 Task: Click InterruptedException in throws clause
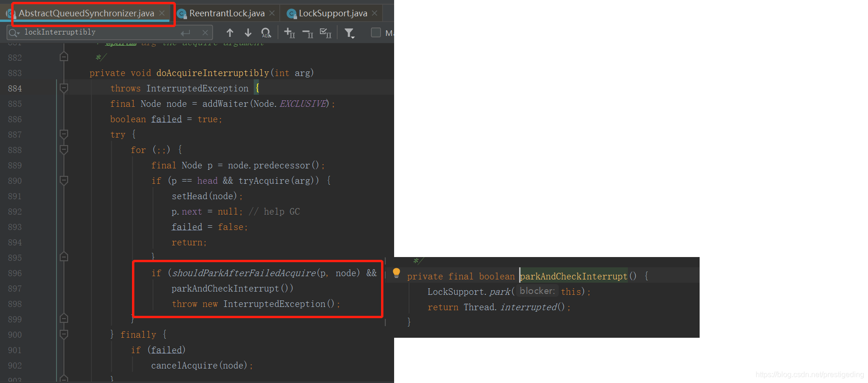pyautogui.click(x=197, y=88)
